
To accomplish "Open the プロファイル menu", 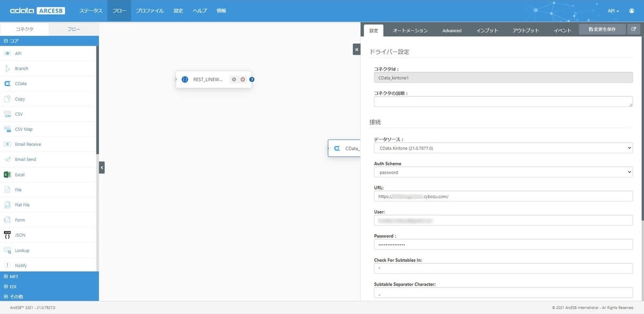I will (150, 11).
